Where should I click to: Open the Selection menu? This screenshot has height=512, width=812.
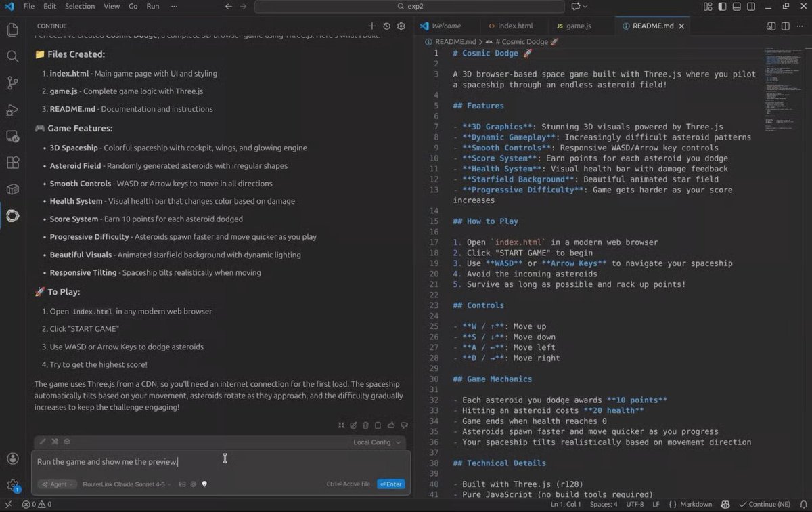80,6
